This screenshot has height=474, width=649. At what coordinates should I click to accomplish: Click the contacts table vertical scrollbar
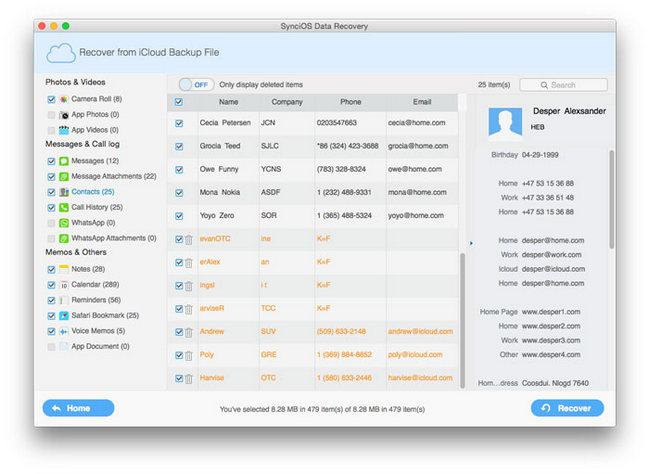(x=462, y=320)
